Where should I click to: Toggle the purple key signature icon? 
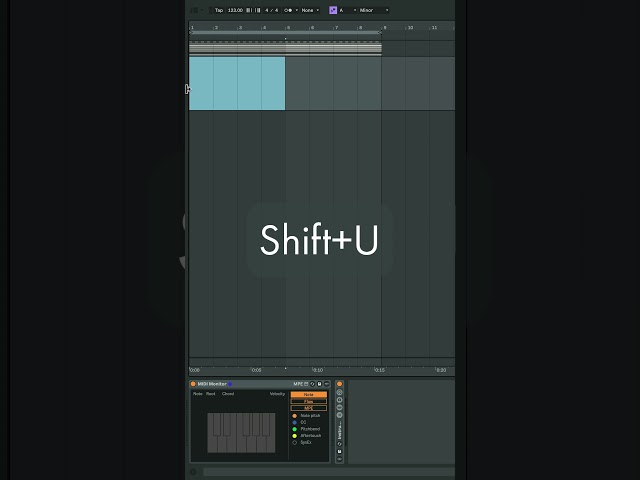pyautogui.click(x=333, y=10)
